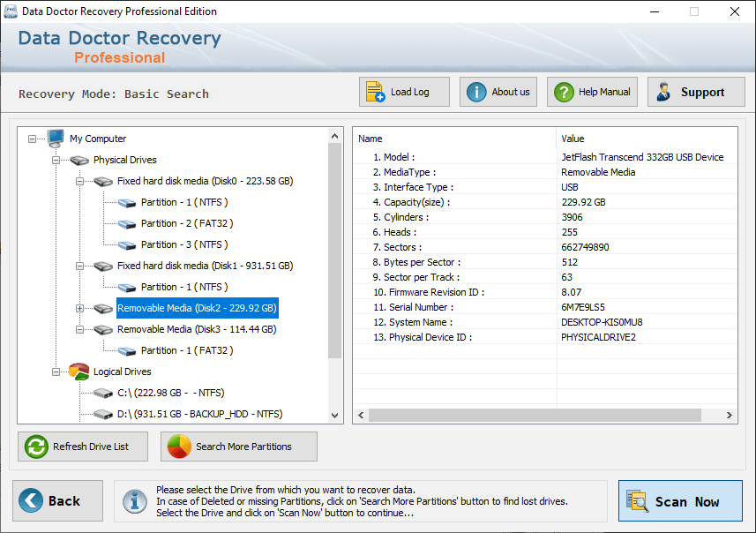The width and height of the screenshot is (756, 533).
Task: Click the tree scrollbar down arrow
Action: [x=335, y=416]
